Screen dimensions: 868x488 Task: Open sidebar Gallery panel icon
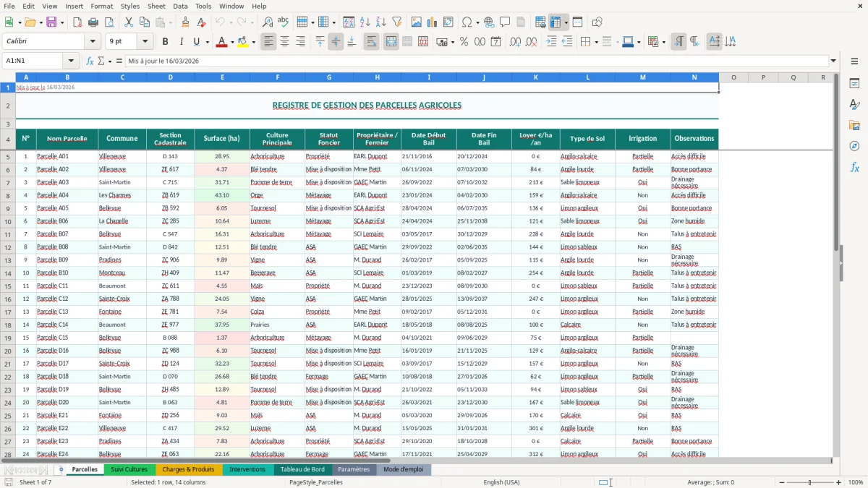(x=854, y=126)
